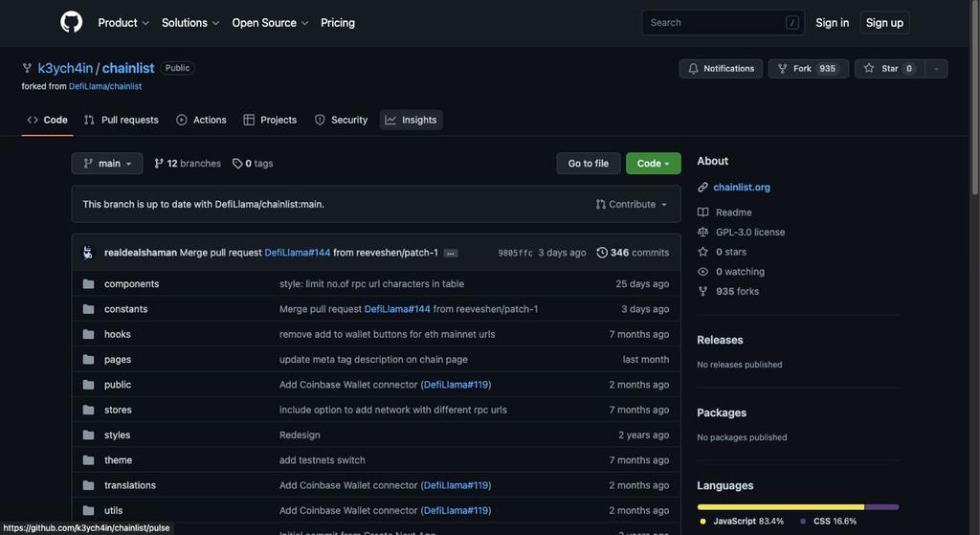980x535 pixels.
Task: Click the scale icon beside GPL-3.0 license
Action: pos(702,232)
